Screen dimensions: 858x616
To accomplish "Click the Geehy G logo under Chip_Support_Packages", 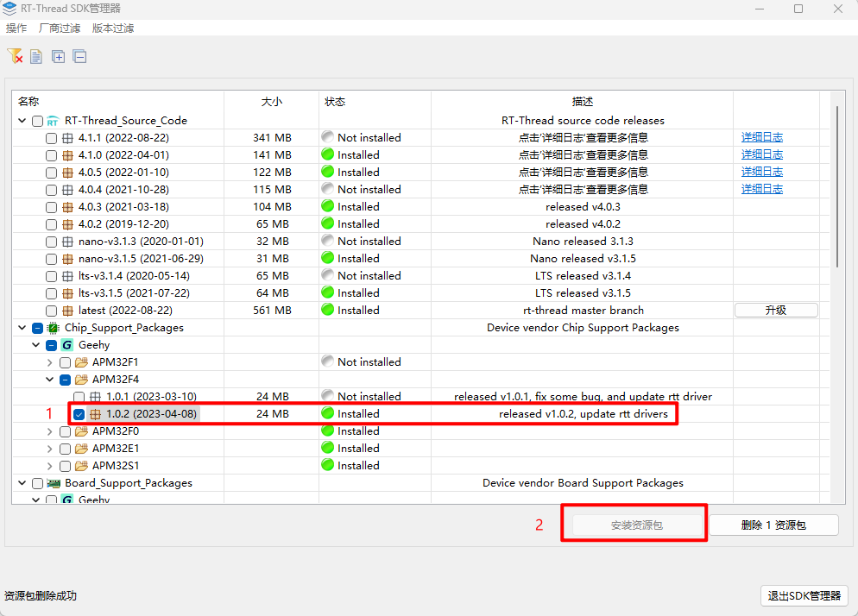I will tap(66, 345).
